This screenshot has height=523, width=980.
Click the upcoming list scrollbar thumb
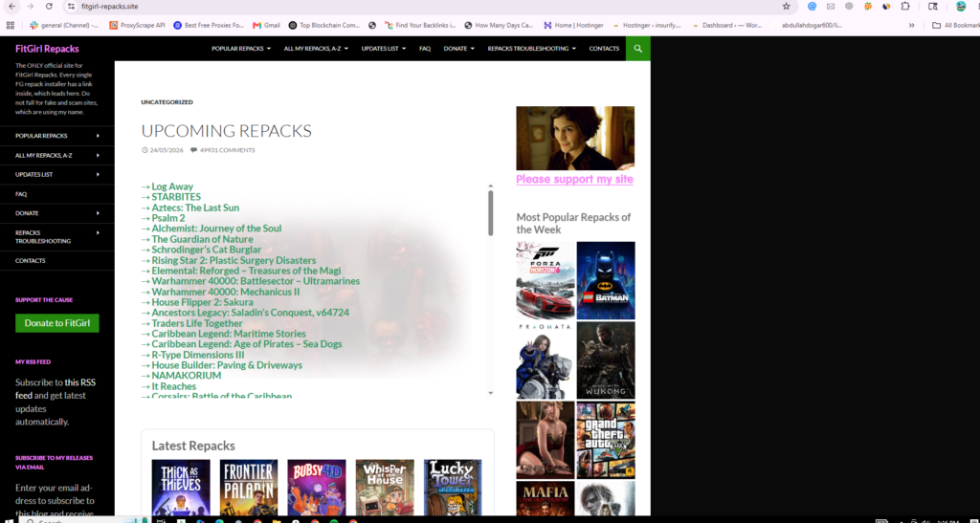pos(491,213)
